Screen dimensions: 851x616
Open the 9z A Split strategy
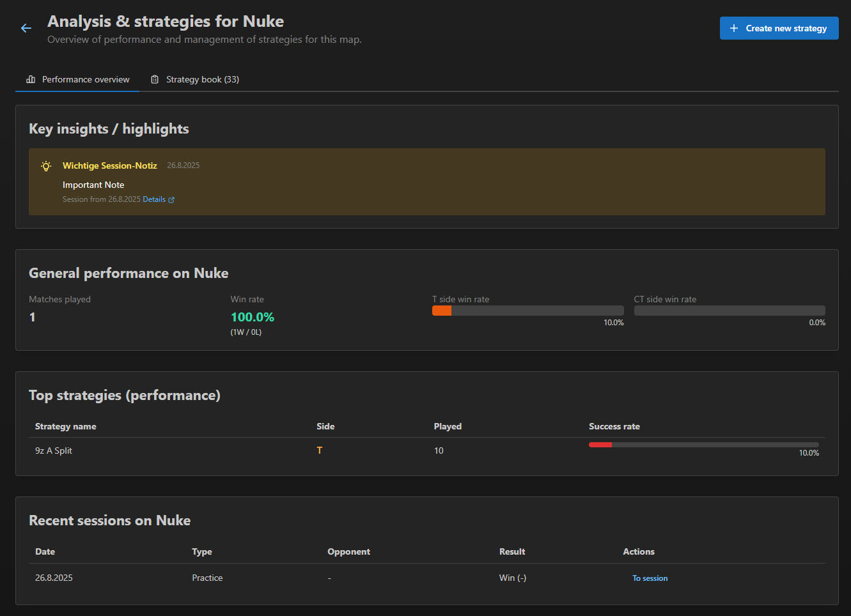coord(54,450)
